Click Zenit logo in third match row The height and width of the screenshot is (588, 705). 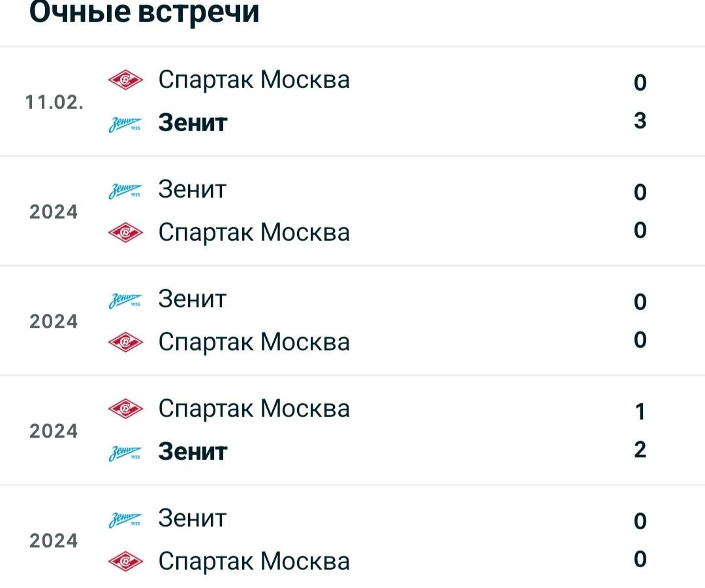click(x=125, y=300)
